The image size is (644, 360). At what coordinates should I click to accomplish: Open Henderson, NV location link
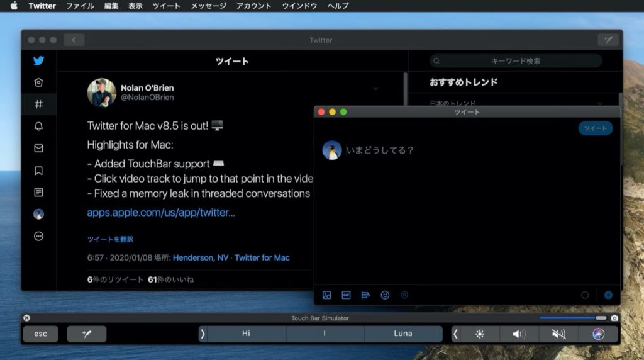[201, 257]
